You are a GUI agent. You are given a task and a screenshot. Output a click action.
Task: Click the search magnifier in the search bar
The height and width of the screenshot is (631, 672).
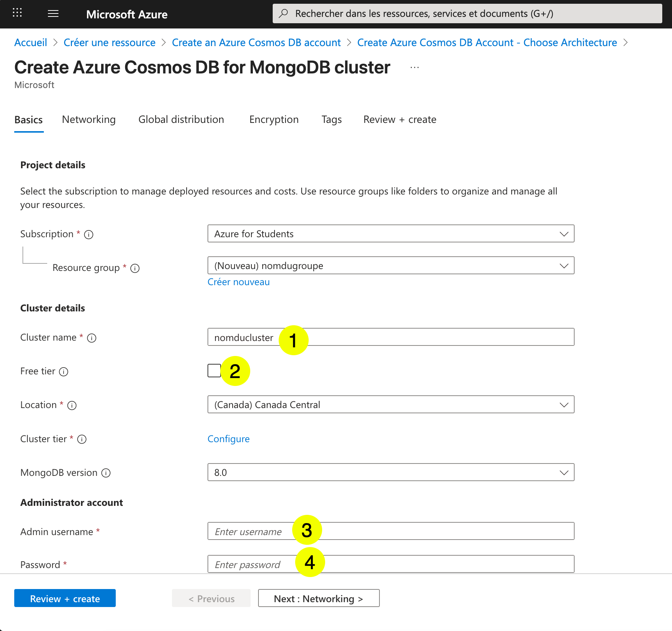tap(284, 13)
